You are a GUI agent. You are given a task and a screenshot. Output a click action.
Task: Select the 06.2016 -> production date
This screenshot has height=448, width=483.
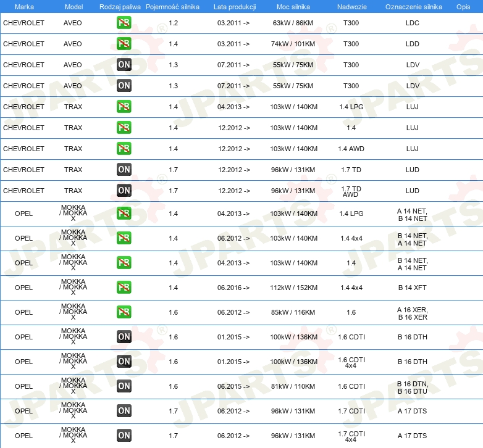click(x=233, y=288)
